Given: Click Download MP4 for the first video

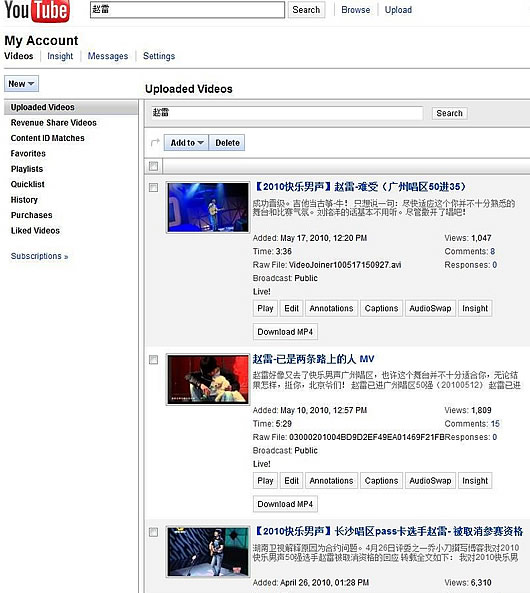Looking at the screenshot, I should tap(285, 332).
